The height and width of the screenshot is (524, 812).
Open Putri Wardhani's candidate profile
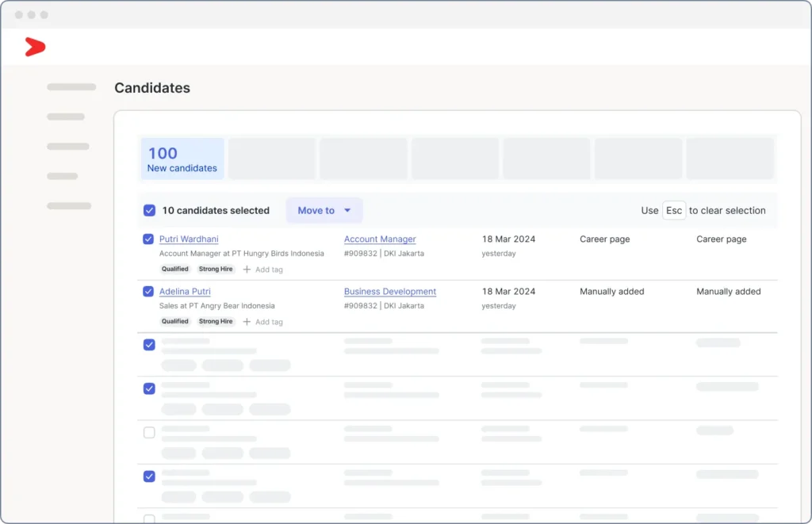tap(189, 239)
